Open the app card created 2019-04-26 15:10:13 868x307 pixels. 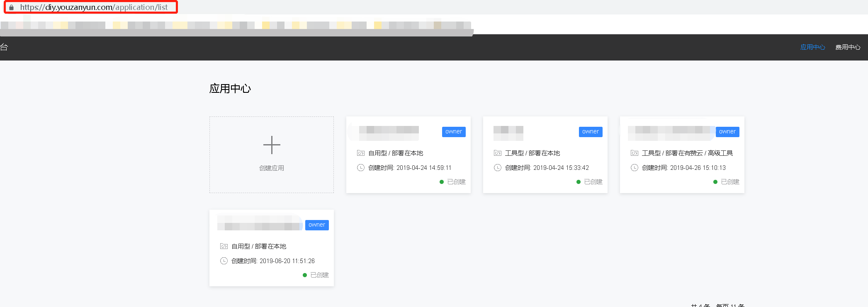pos(682,155)
